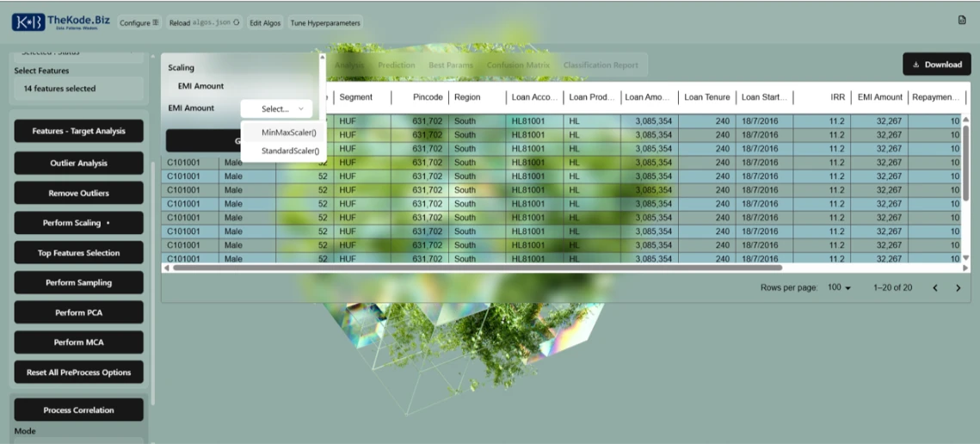This screenshot has width=980, height=444.
Task: Open the Classification Report tab
Action: (x=601, y=65)
